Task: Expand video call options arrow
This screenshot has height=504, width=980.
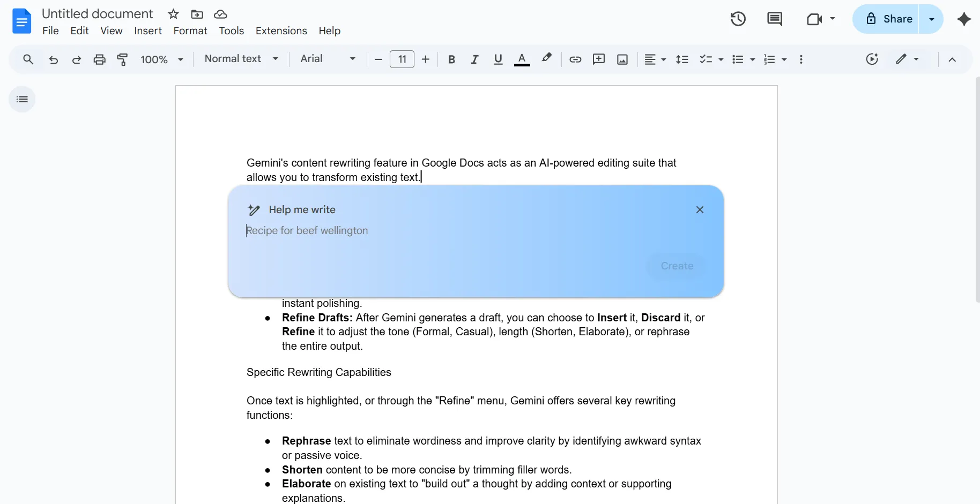Action: pyautogui.click(x=833, y=18)
